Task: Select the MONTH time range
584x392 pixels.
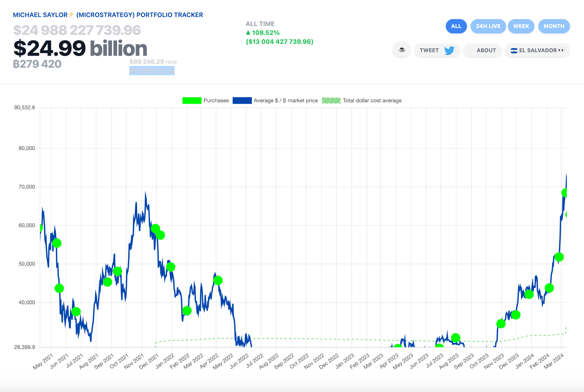Action: pyautogui.click(x=554, y=26)
